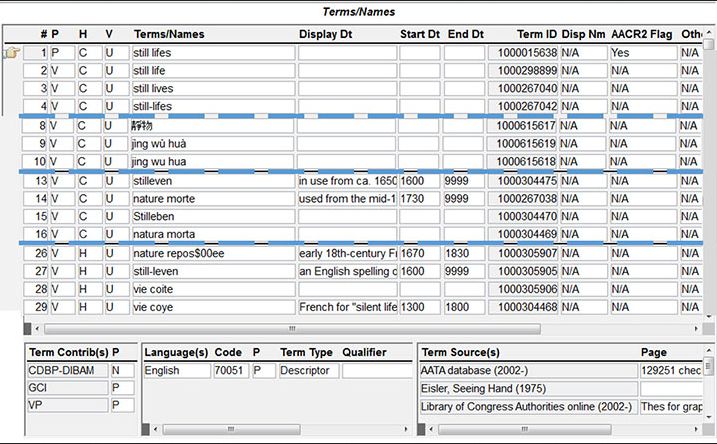Click the Descriptor term type field
This screenshot has width=717, height=444.
[309, 370]
